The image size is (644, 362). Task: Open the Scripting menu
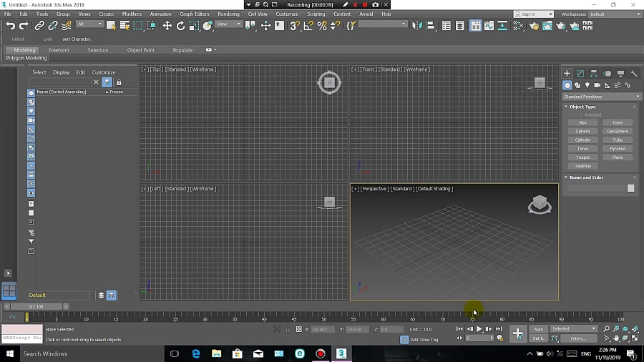click(316, 14)
